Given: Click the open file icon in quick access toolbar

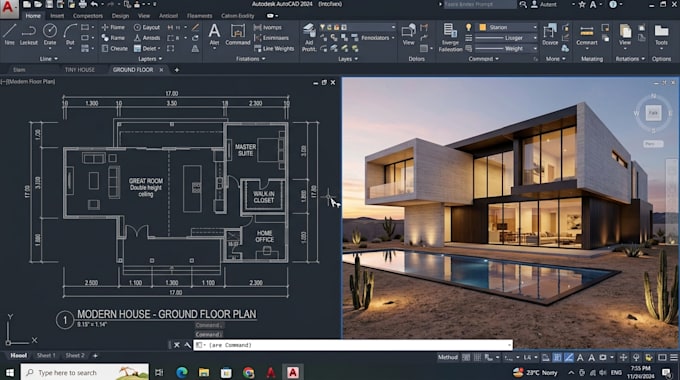Looking at the screenshot, I should tap(38, 4).
